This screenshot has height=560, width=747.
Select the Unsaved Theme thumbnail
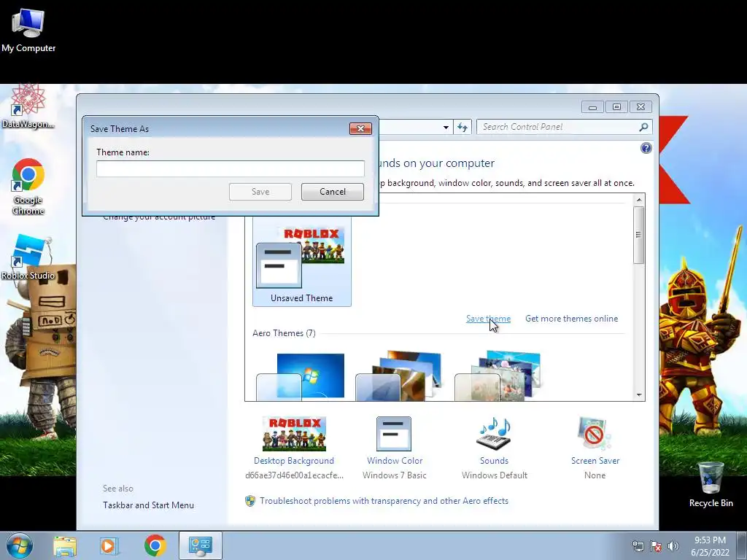pos(301,262)
